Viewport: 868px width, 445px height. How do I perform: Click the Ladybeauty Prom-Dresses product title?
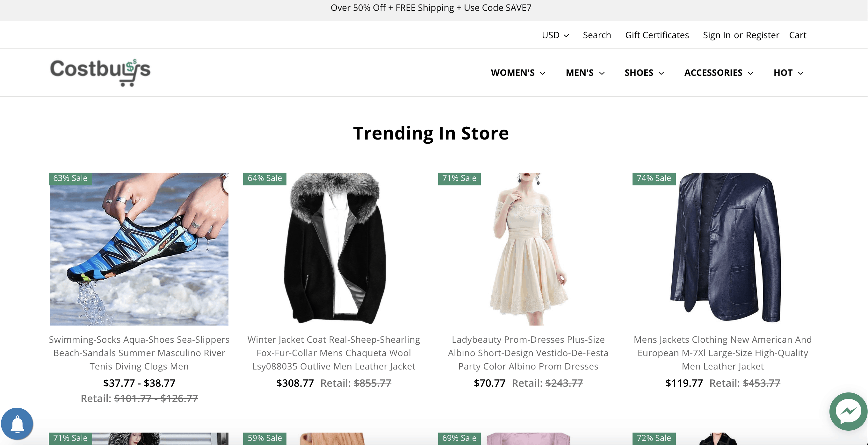click(x=528, y=353)
